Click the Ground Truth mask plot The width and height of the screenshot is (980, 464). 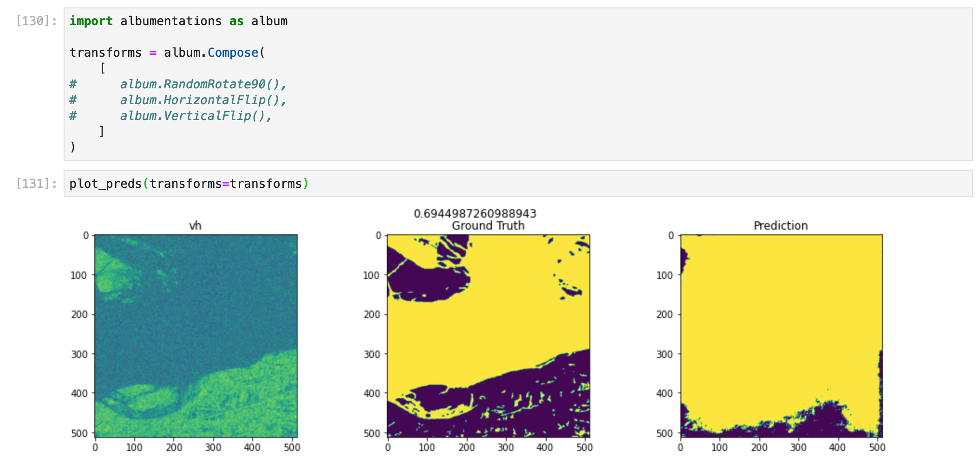(x=489, y=336)
